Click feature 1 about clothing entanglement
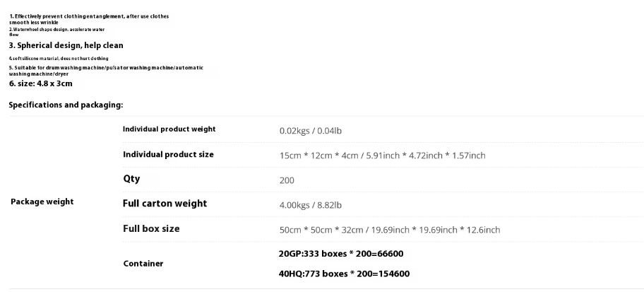The image size is (644, 292). click(89, 19)
